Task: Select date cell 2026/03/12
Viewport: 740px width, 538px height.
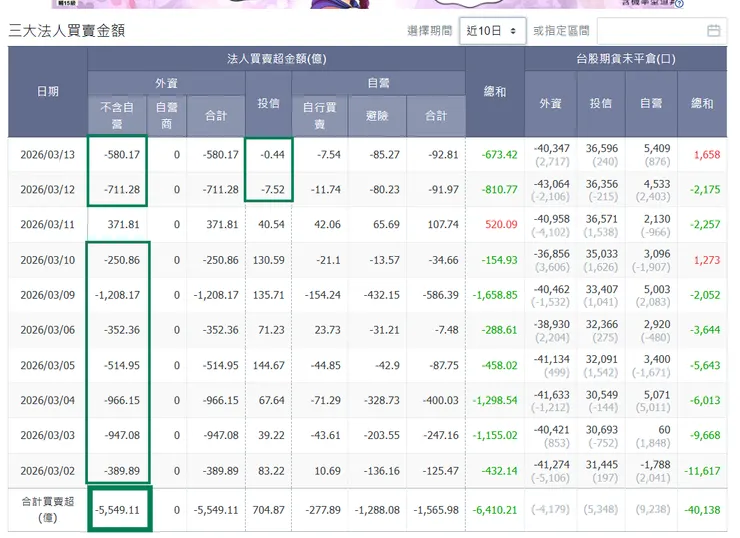Action: pyautogui.click(x=48, y=190)
